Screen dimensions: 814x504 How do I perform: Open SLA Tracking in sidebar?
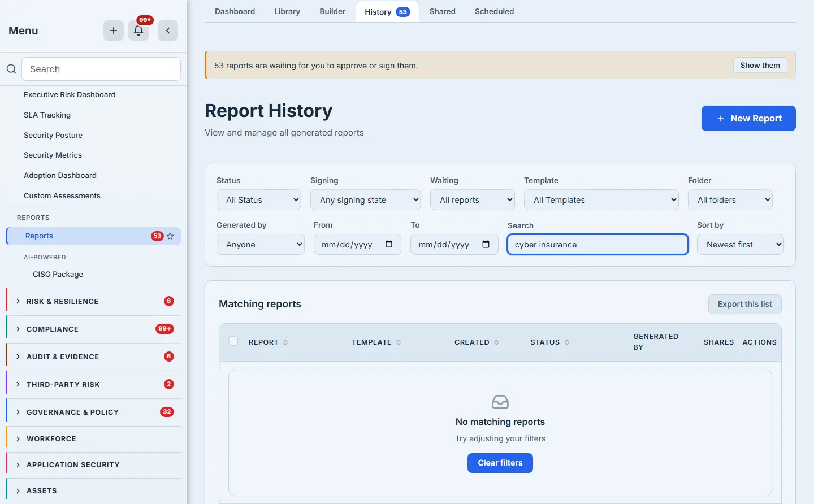(47, 115)
